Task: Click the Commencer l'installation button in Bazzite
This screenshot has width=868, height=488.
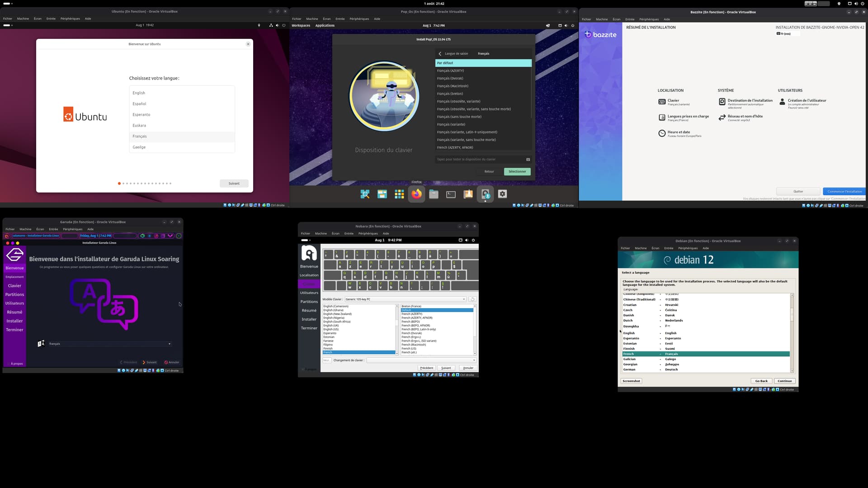Action: (844, 191)
